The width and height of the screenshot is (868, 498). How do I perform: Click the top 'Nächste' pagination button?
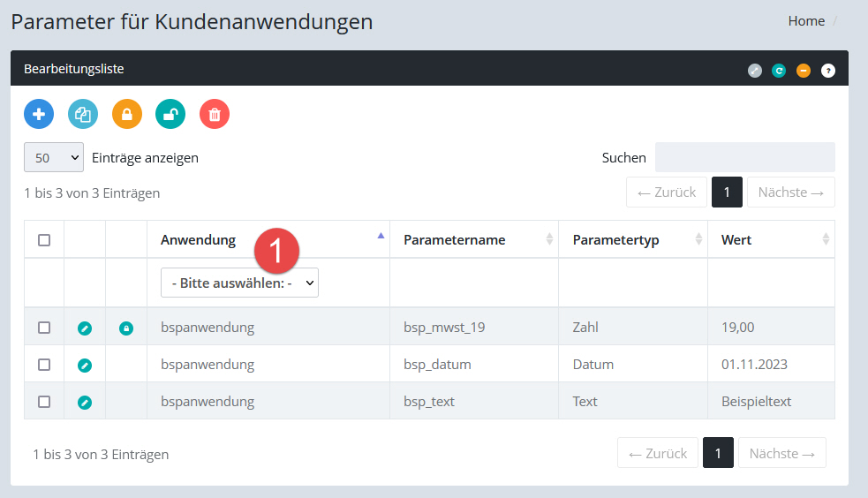790,192
